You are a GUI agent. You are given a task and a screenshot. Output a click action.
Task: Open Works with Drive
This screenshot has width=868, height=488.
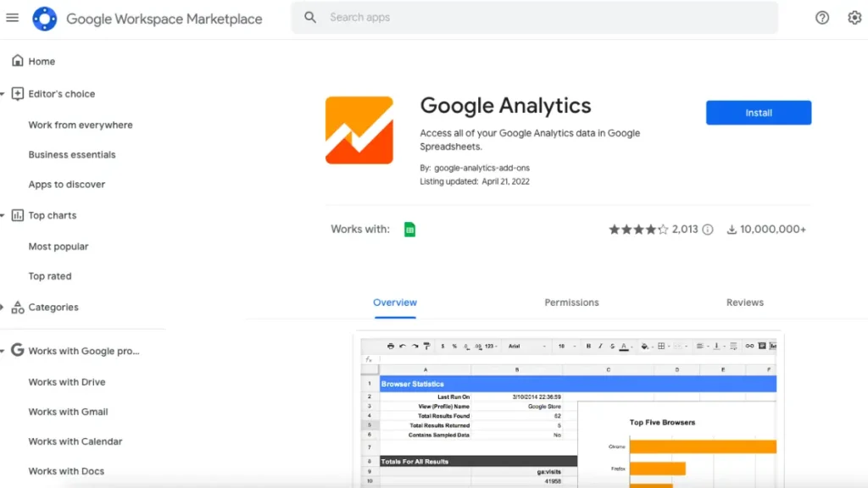(66, 382)
